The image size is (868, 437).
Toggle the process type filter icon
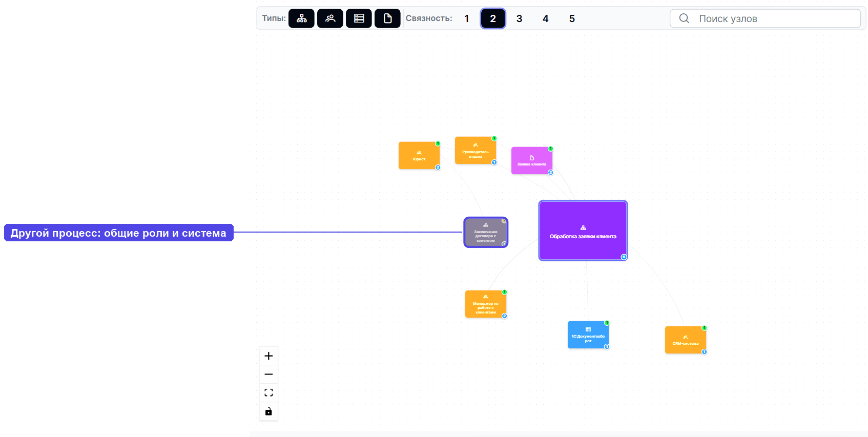coord(301,18)
